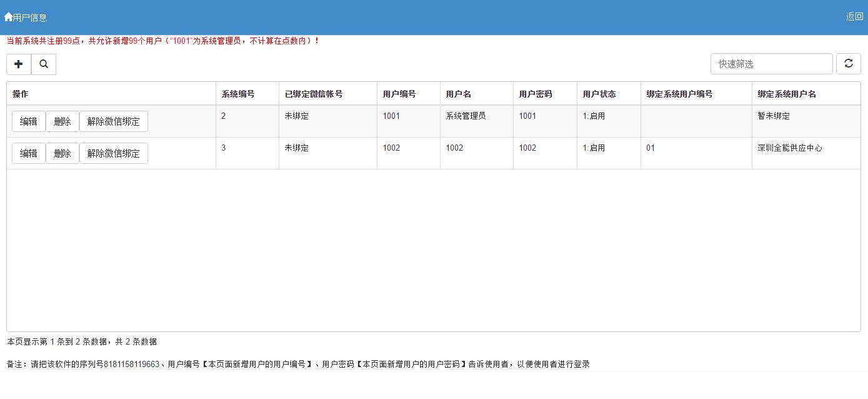Unbind WeChat for user 1002
This screenshot has height=399, width=868.
(x=114, y=153)
